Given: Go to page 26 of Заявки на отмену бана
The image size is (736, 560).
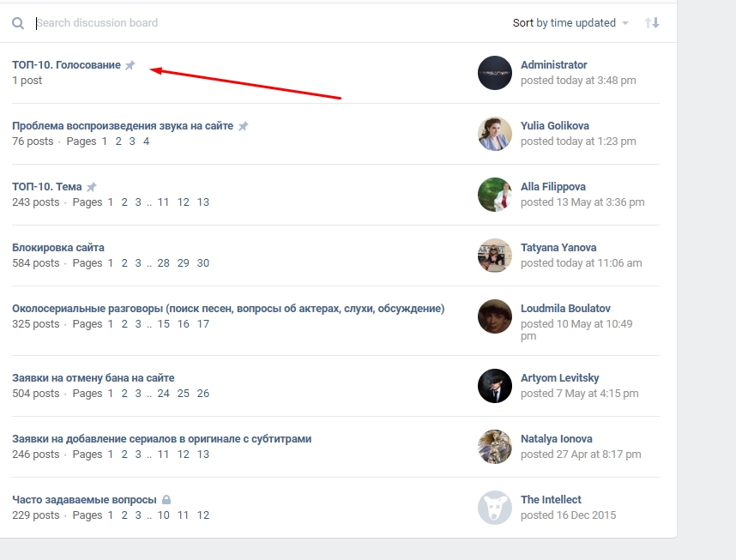Looking at the screenshot, I should [x=202, y=394].
